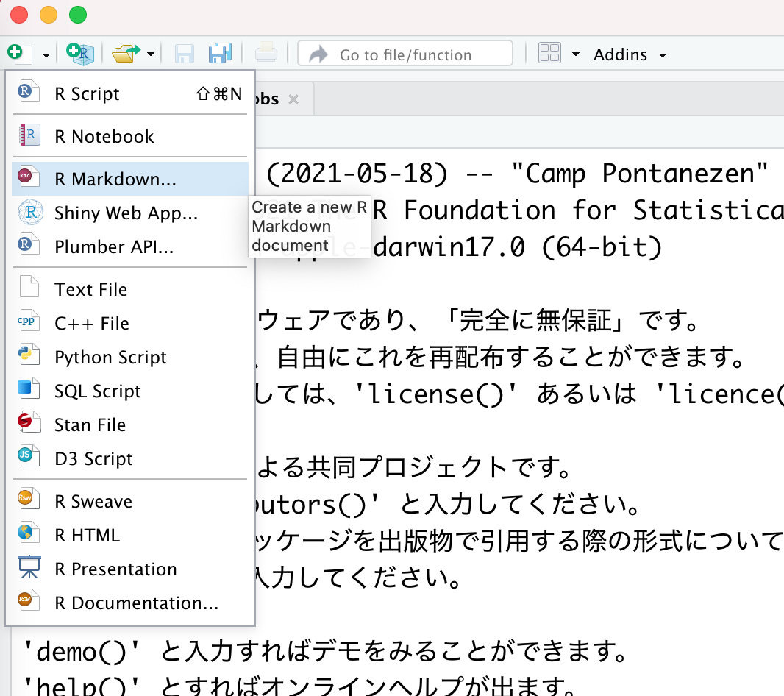Expand the New File dropdown arrow
The height and width of the screenshot is (696, 784).
click(x=46, y=55)
